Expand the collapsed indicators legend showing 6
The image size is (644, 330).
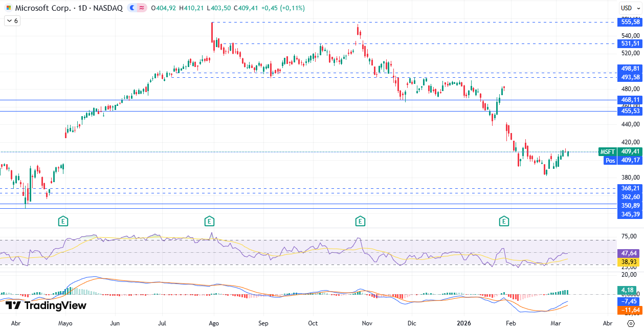(x=12, y=21)
